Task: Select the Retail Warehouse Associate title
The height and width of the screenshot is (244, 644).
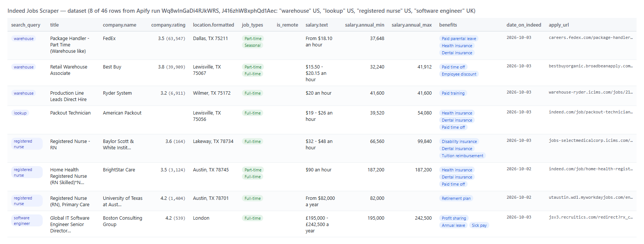Action: point(69,70)
